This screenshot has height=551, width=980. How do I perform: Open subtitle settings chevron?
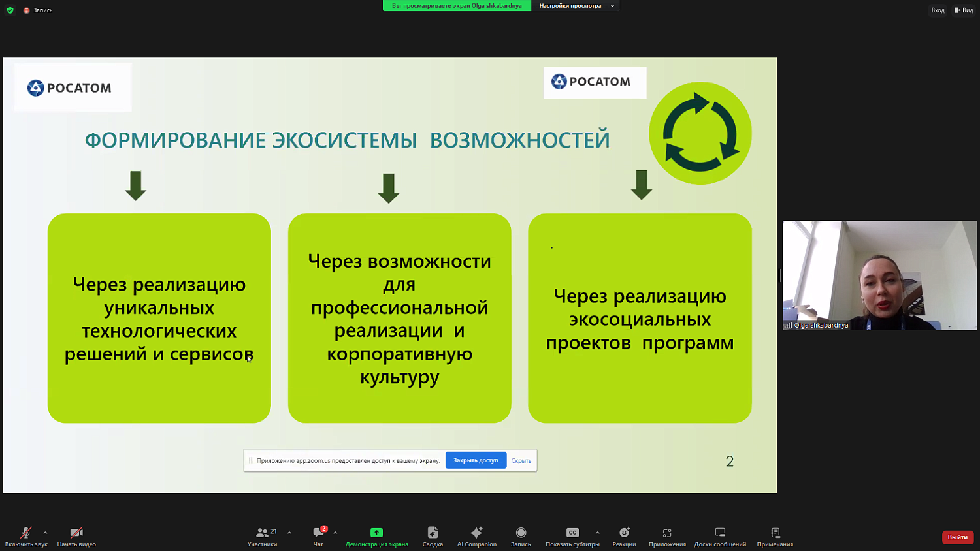596,532
